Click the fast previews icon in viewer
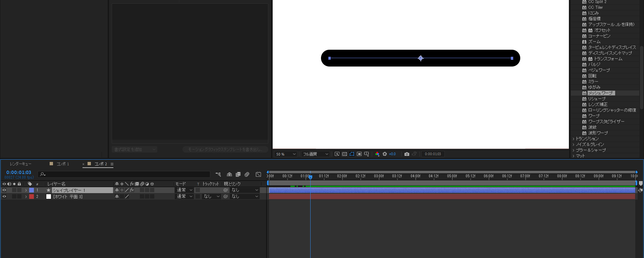 coord(337,154)
